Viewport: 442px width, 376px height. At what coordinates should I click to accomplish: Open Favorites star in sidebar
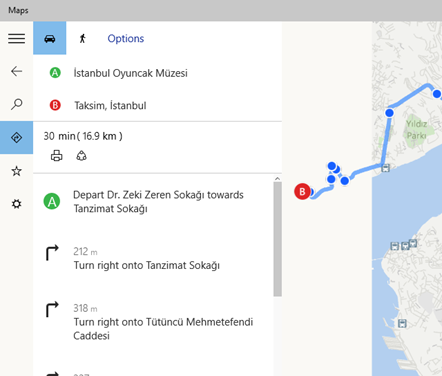pyautogui.click(x=16, y=171)
